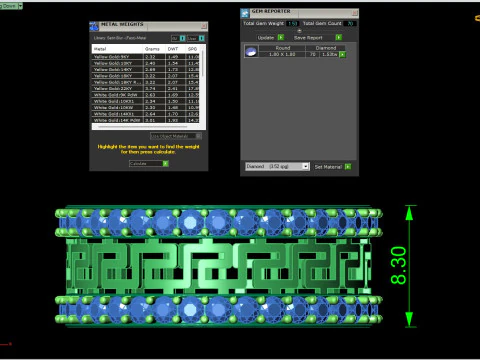Click the 3.74 grams cell

(x=154, y=88)
